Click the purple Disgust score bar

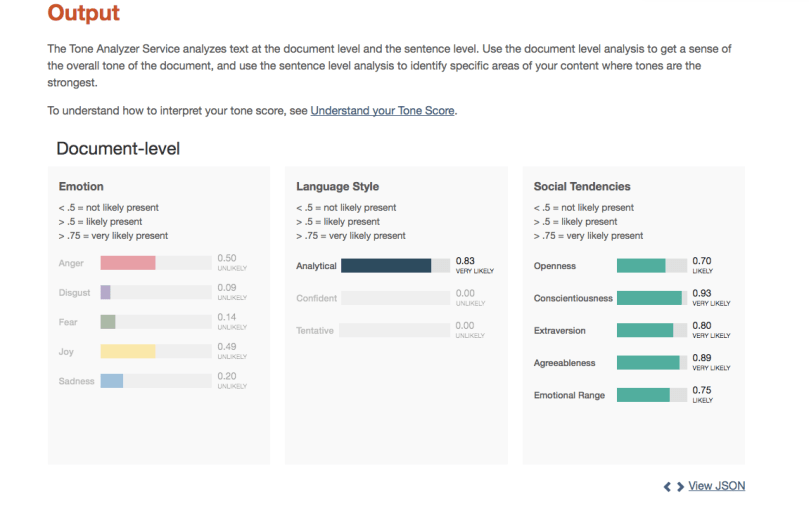(x=105, y=293)
